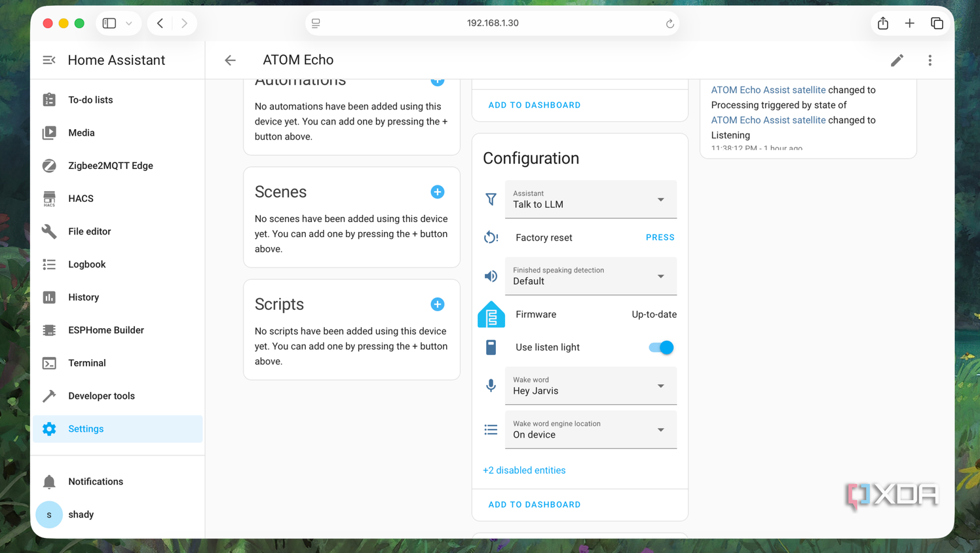Show the +2 disabled entities link

(524, 470)
